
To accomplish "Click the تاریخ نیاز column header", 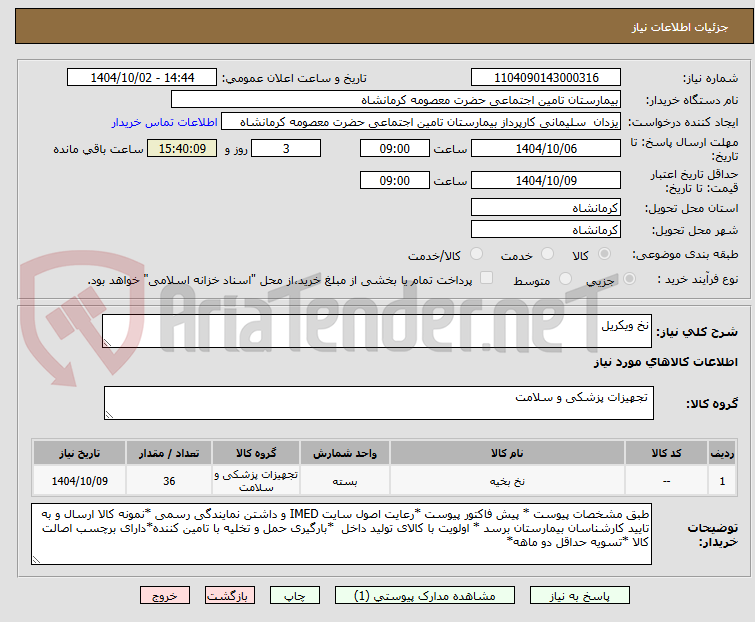I will (79, 453).
